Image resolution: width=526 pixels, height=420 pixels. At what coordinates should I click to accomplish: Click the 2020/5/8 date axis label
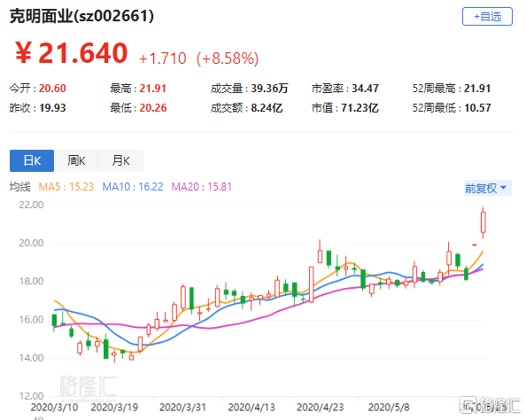[x=389, y=408]
